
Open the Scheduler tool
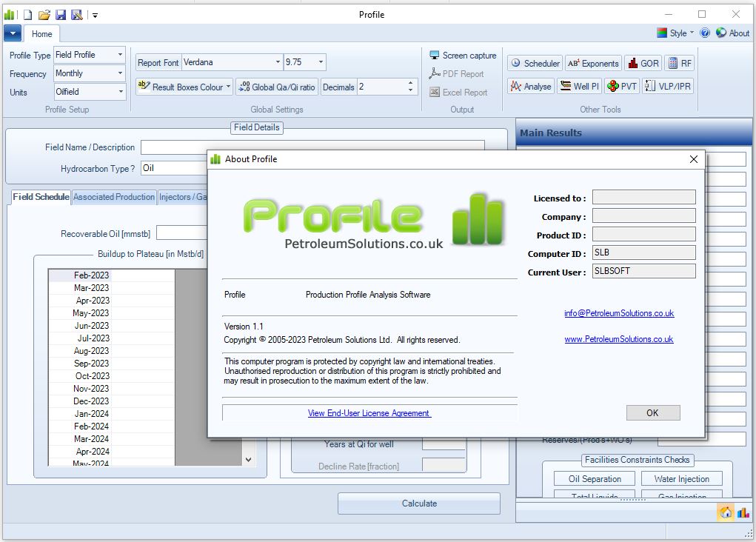534,62
